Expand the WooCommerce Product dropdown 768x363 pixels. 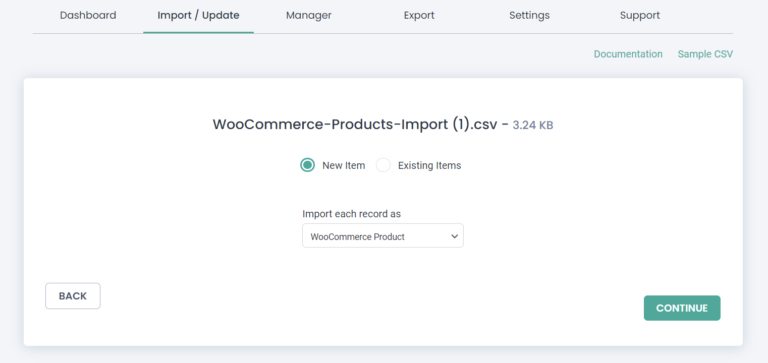coord(383,236)
